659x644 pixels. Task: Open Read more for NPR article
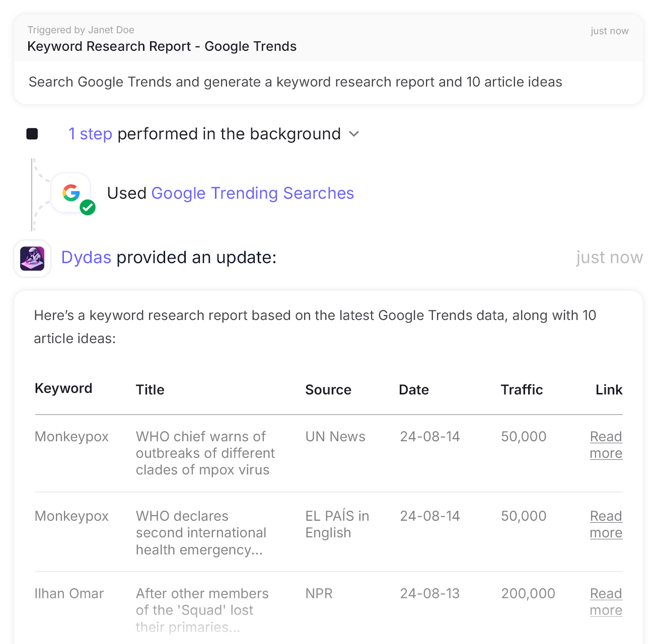pyautogui.click(x=606, y=602)
